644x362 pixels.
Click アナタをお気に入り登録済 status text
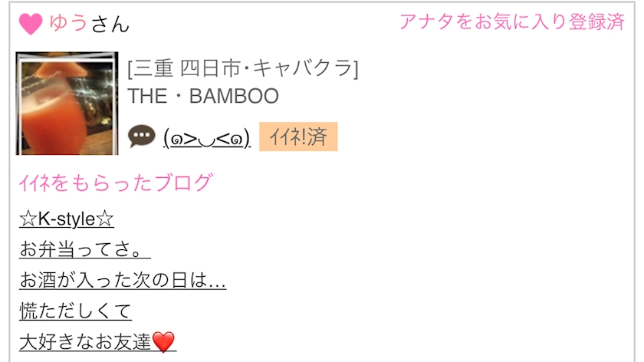pyautogui.click(x=512, y=21)
